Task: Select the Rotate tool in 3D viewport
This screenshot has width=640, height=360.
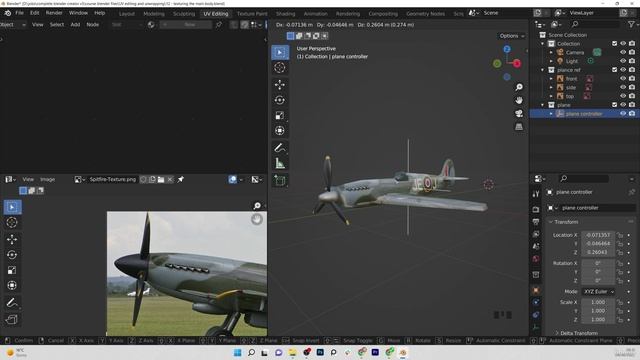Action: coord(280,100)
